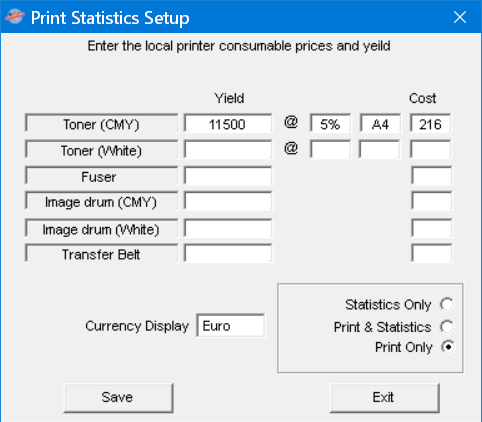
Task: Click the Image drum (CMY) yield field
Action: pos(228,201)
